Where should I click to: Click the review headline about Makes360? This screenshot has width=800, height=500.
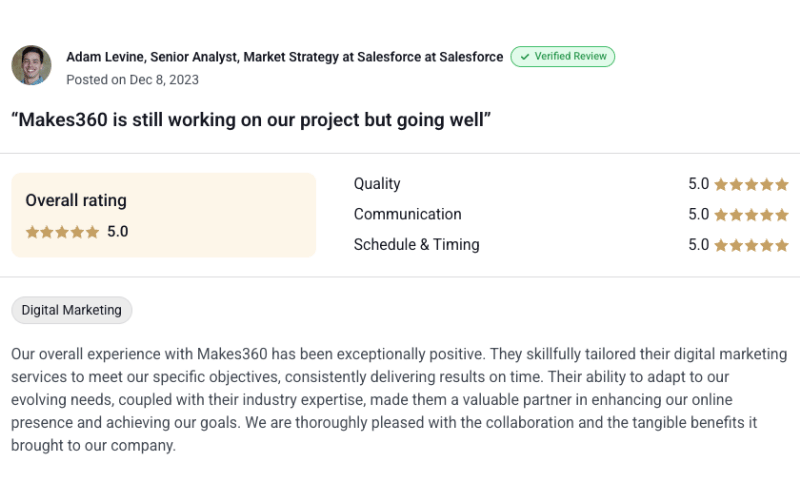[x=251, y=120]
